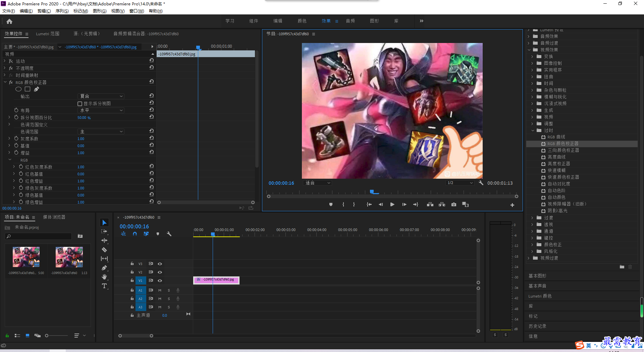
Task: Reset 不透明度 parameter
Action: tap(152, 68)
